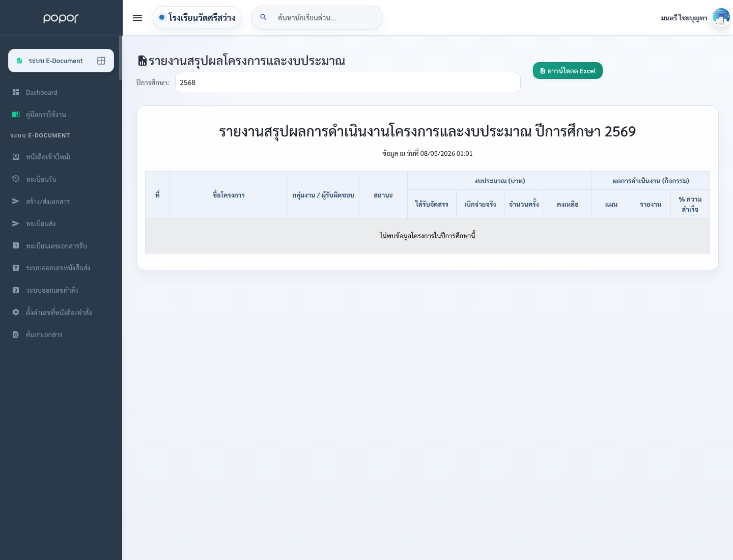Open ระบบออกเลขคำสั่ง menu item

(x=61, y=290)
